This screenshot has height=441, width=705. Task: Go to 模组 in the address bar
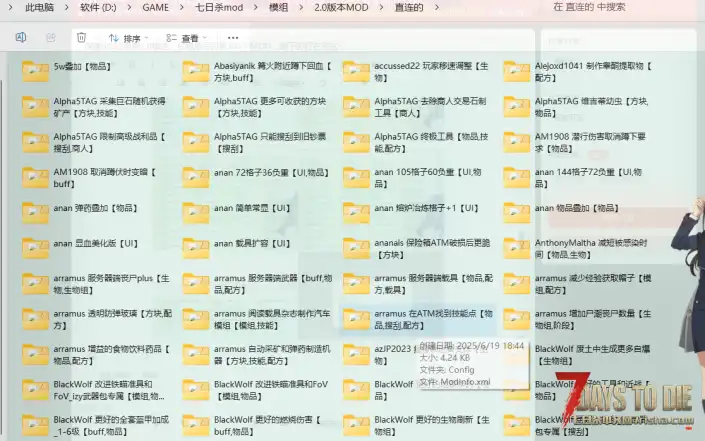click(278, 8)
